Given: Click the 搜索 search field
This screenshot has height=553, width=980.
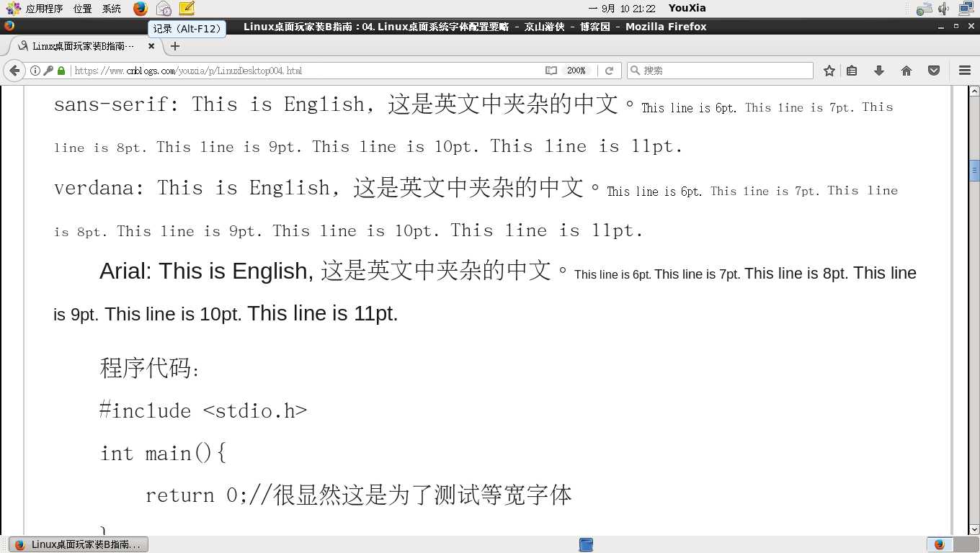Looking at the screenshot, I should [x=721, y=71].
